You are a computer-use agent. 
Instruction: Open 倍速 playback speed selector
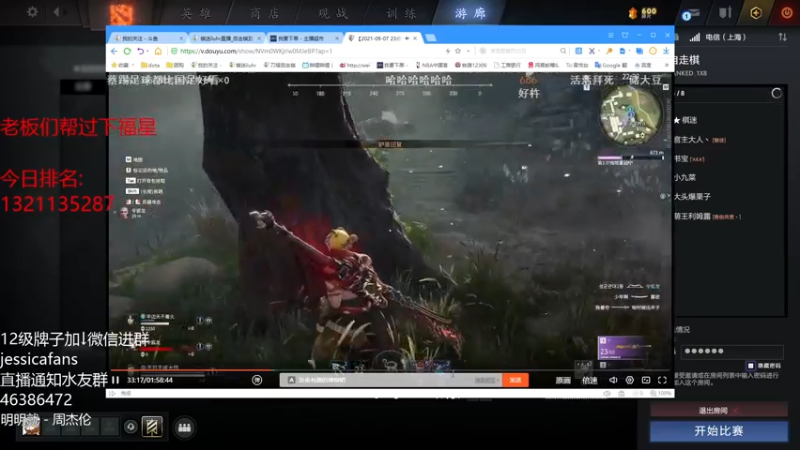click(x=589, y=380)
